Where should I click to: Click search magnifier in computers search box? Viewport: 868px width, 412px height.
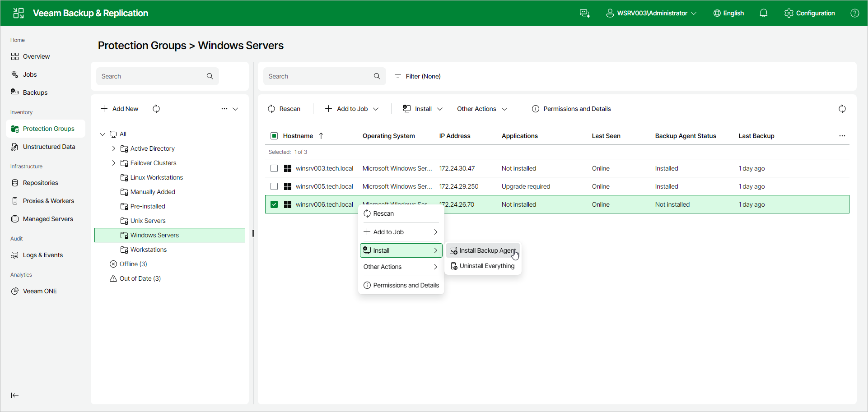point(377,76)
